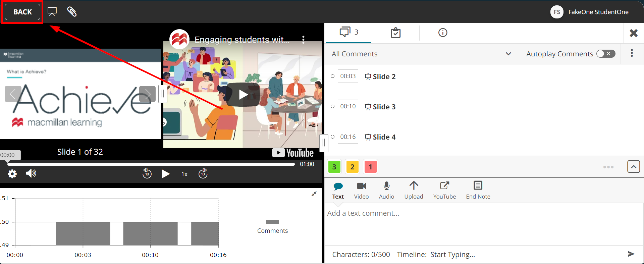Click the paperclip attachments icon
This screenshot has height=264, width=644.
click(x=72, y=12)
